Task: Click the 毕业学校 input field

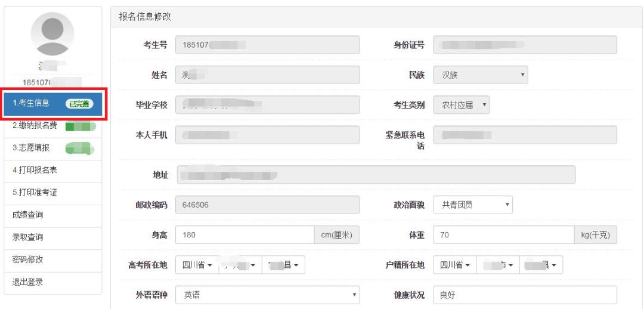Action: click(267, 105)
